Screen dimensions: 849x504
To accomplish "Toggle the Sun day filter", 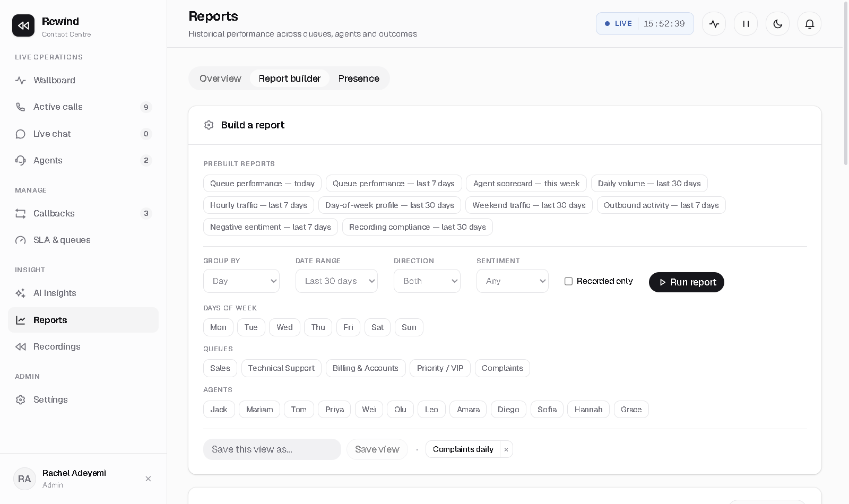I will click(409, 327).
